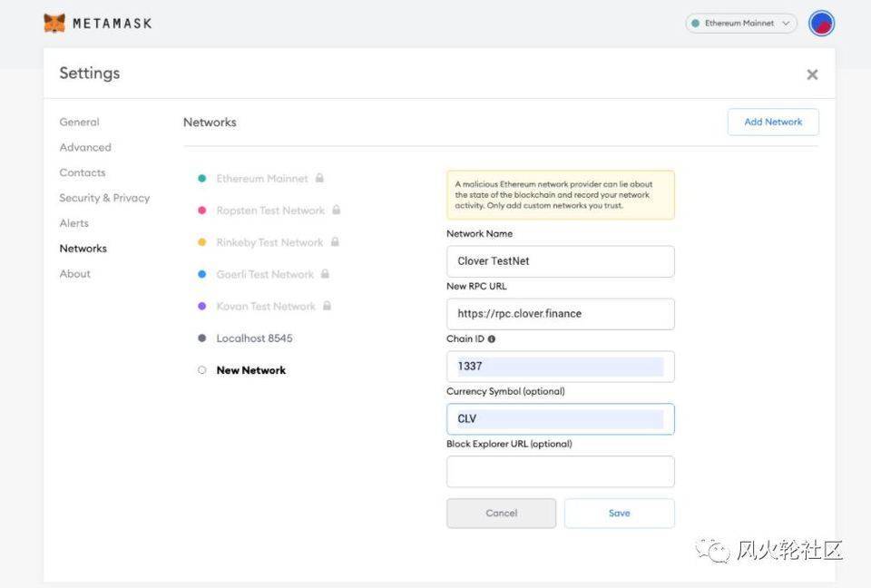Select Localhost 8545 in the networks list

pyautogui.click(x=254, y=338)
